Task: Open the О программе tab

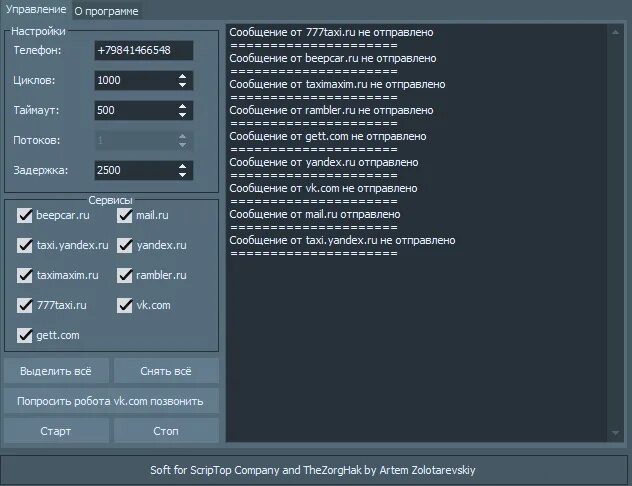Action: click(106, 11)
